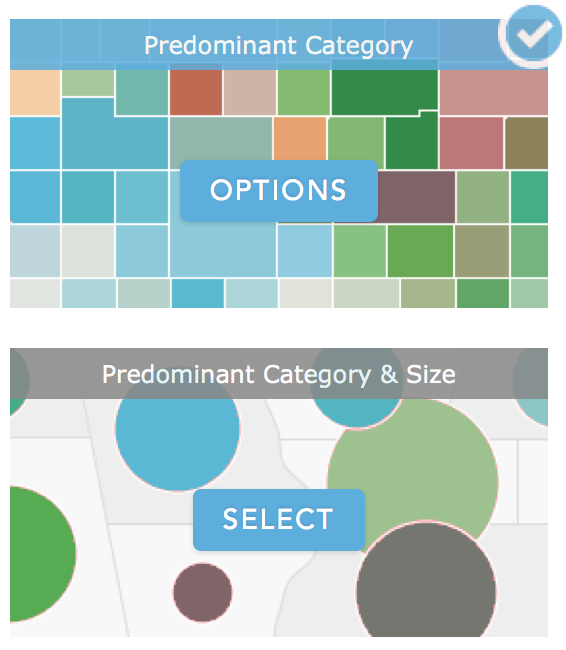Click the dark gray circle at bottom right
566x650 pixels.
coord(426,580)
